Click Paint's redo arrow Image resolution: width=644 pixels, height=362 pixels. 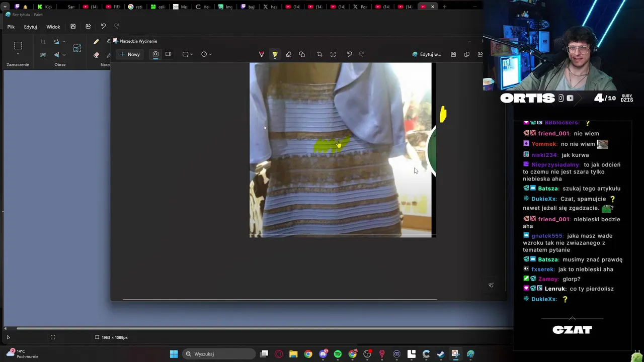pyautogui.click(x=117, y=26)
